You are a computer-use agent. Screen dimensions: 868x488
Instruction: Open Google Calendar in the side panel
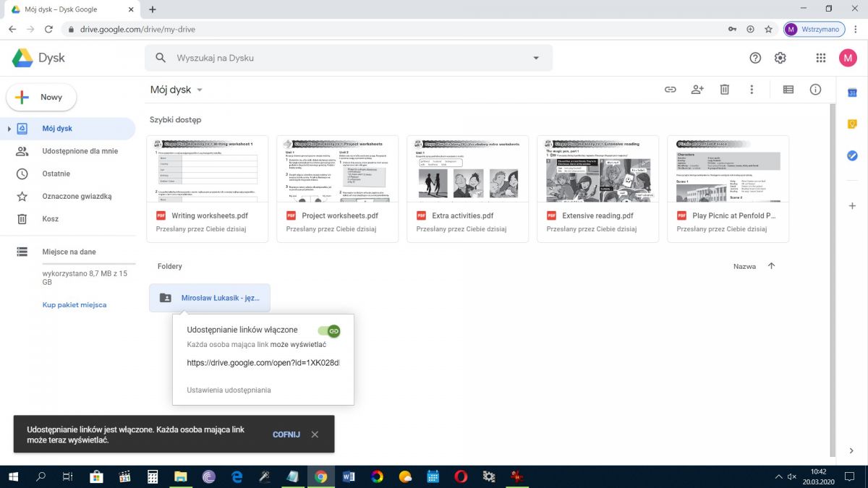(852, 93)
